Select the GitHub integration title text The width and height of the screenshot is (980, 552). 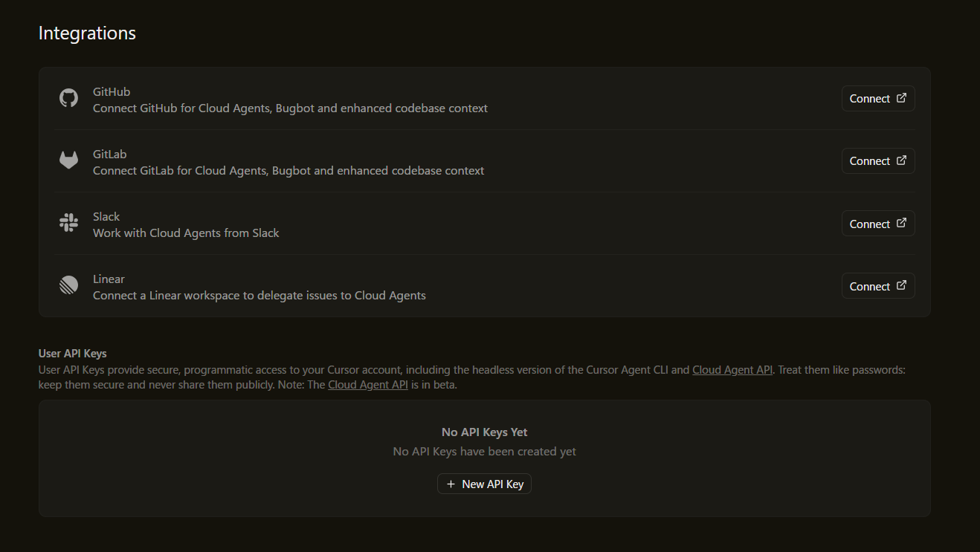[112, 92]
